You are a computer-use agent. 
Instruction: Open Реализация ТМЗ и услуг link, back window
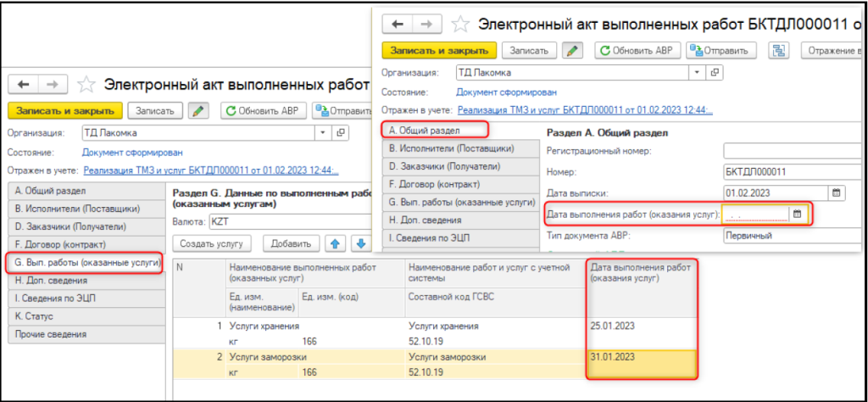pyautogui.click(x=211, y=170)
